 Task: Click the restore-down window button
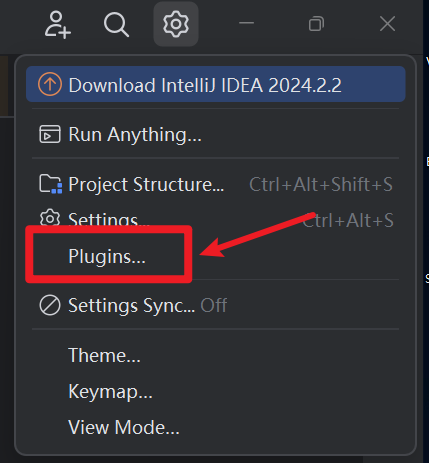coord(316,24)
